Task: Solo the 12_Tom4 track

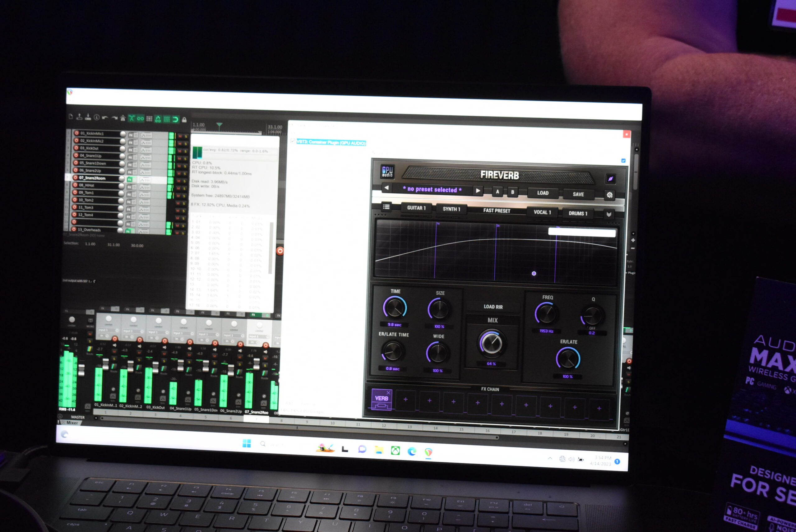Action: 183,219
